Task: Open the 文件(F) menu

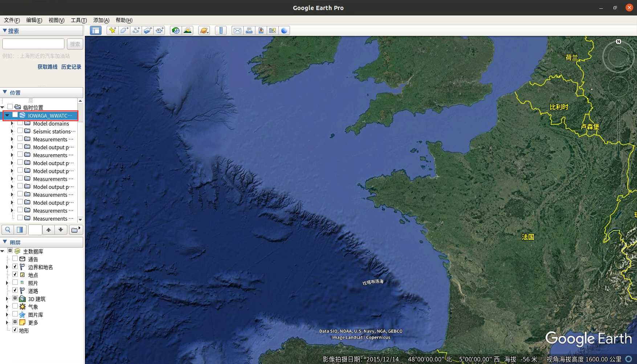Action: coord(12,20)
